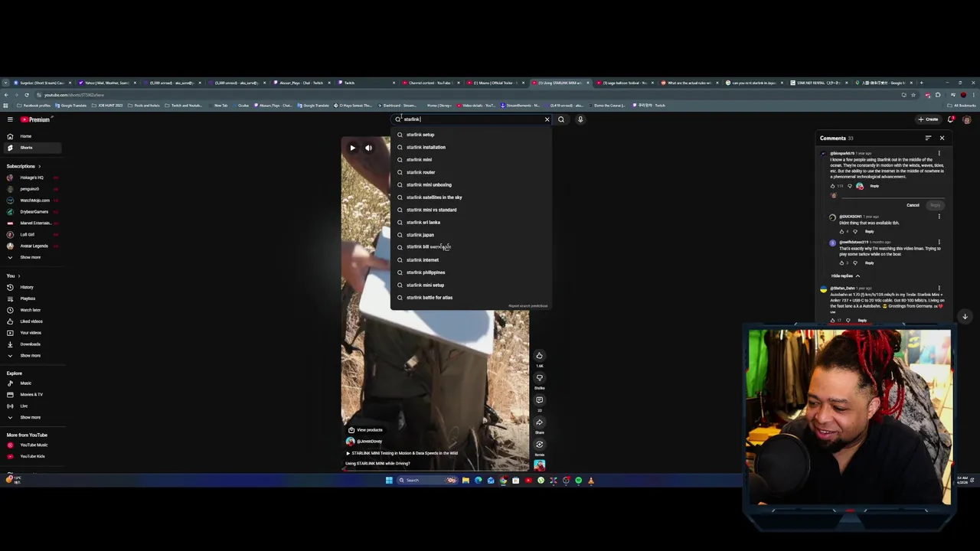980x551 pixels.
Task: Choose the 'starlink internet' suggestion
Action: point(469,259)
